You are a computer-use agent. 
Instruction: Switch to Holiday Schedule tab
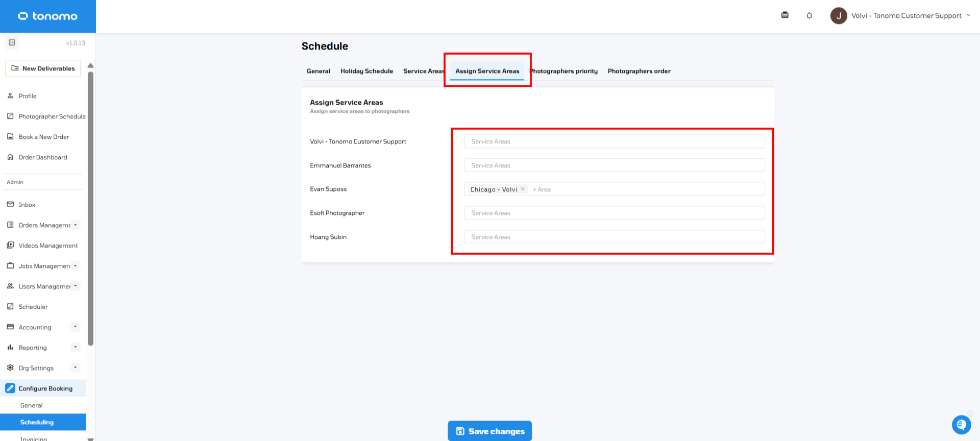click(x=366, y=71)
